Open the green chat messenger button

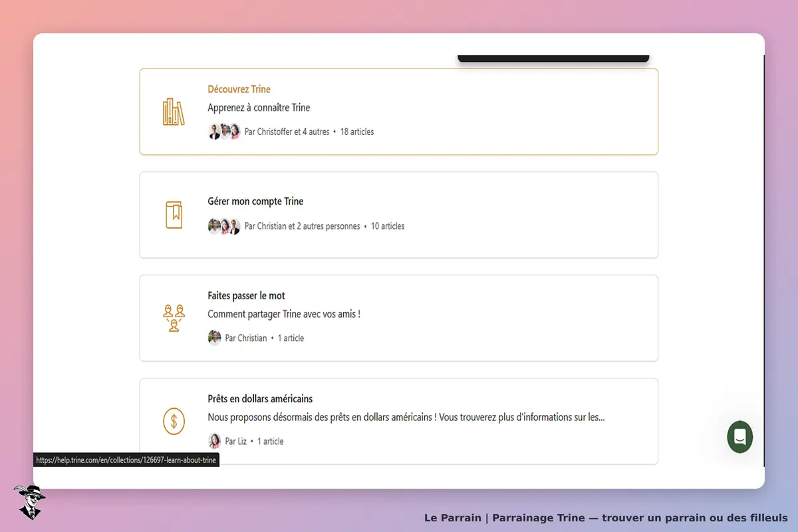740,437
